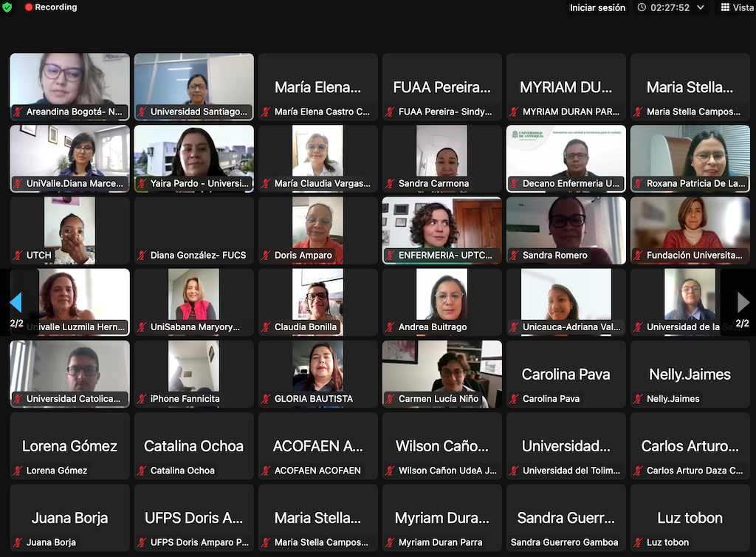Click muted mic icon on Nelly.Jaimes tile

click(x=638, y=399)
